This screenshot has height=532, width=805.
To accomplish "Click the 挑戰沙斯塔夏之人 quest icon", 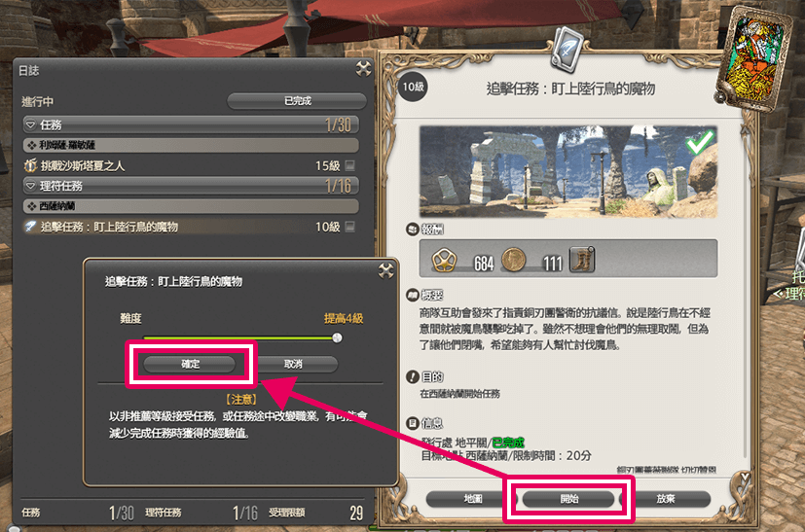I will coord(30,165).
